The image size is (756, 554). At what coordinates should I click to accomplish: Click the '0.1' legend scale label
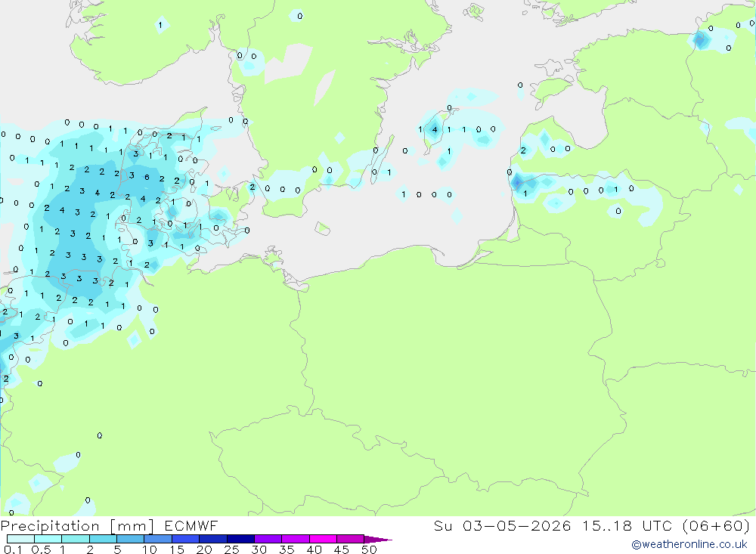(13, 549)
